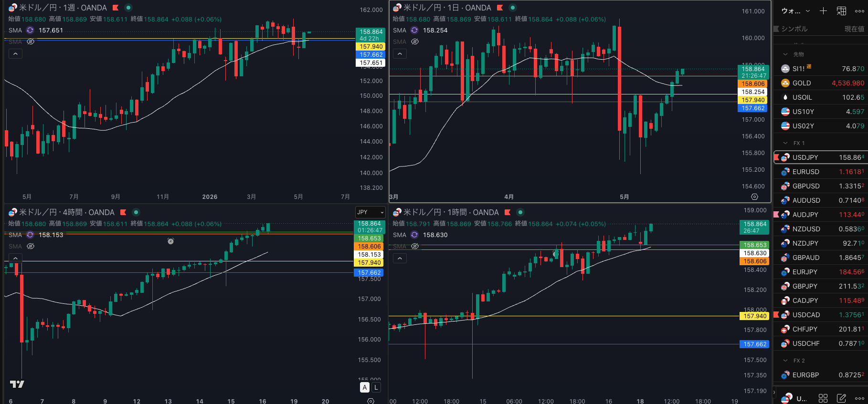Select GOLD in the watchlist
The width and height of the screenshot is (868, 404).
point(821,83)
